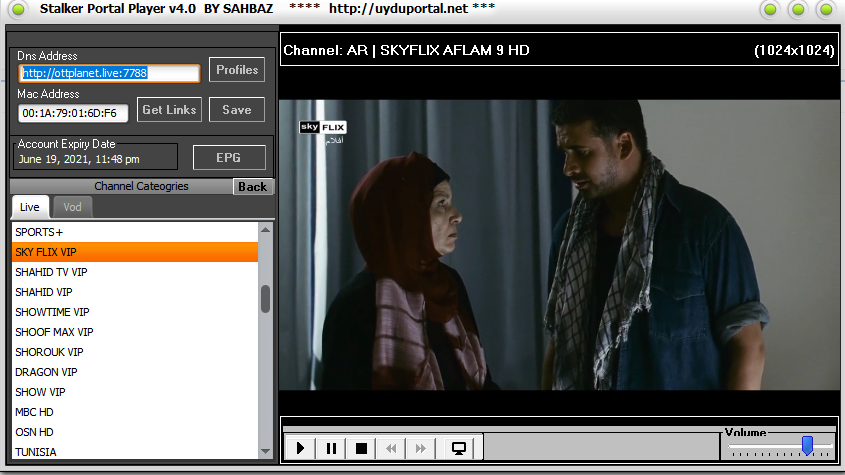Pause the stream with the Pause button
The image size is (845, 475).
[331, 448]
